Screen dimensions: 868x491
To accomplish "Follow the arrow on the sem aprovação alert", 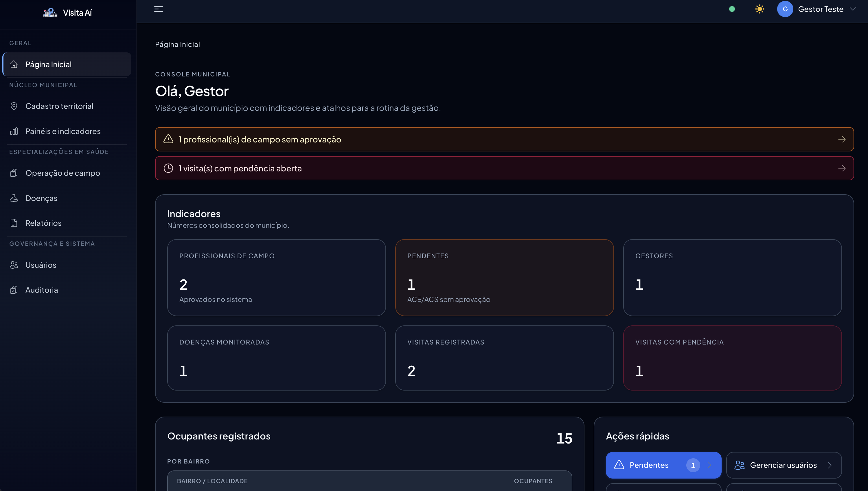I will (x=842, y=139).
